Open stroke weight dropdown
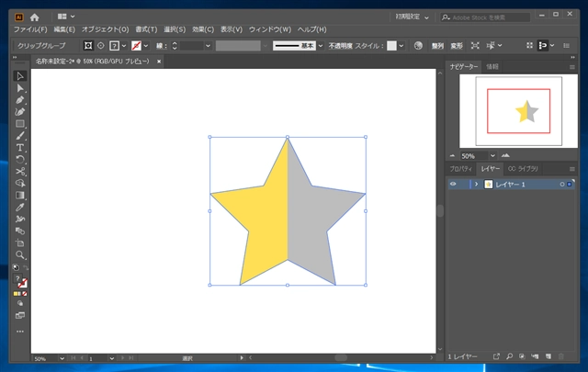The height and width of the screenshot is (372, 588). click(x=208, y=46)
